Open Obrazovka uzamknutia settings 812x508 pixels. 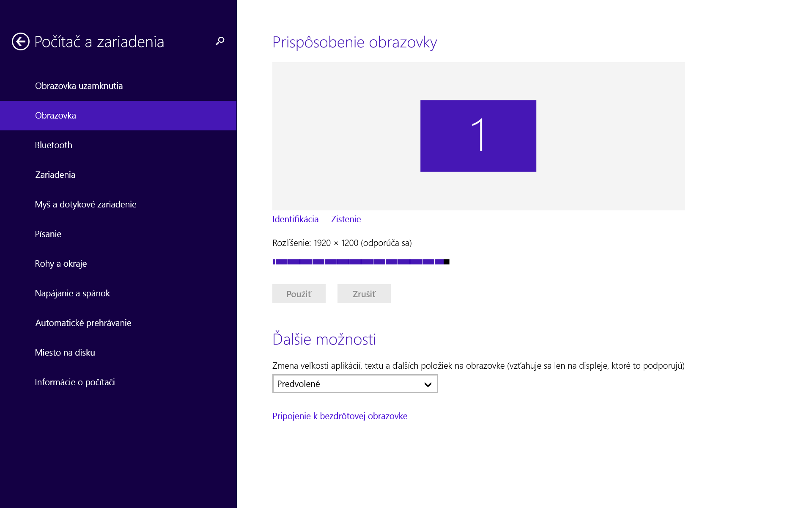click(118, 86)
